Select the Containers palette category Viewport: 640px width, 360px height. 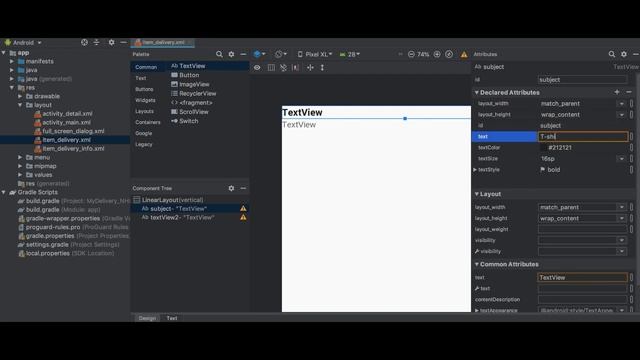[x=148, y=122]
